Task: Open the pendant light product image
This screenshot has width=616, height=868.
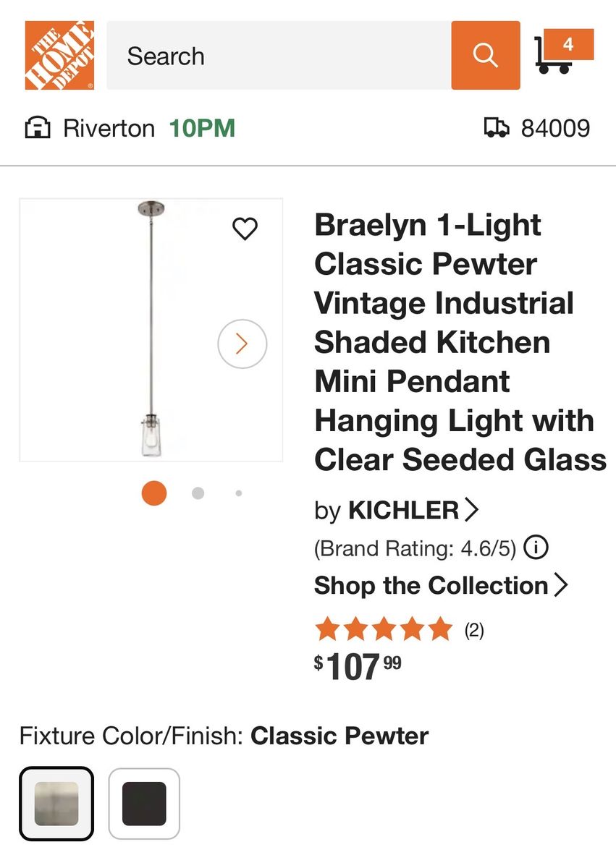Action: click(x=151, y=330)
